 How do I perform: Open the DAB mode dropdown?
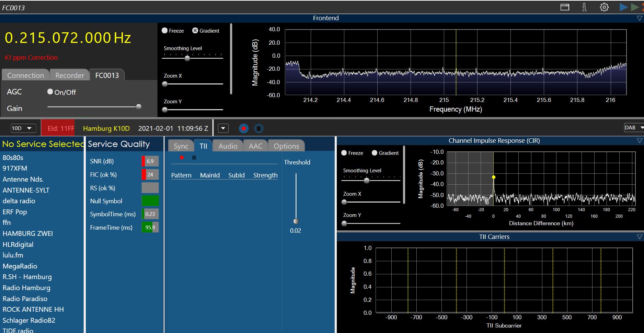click(633, 128)
